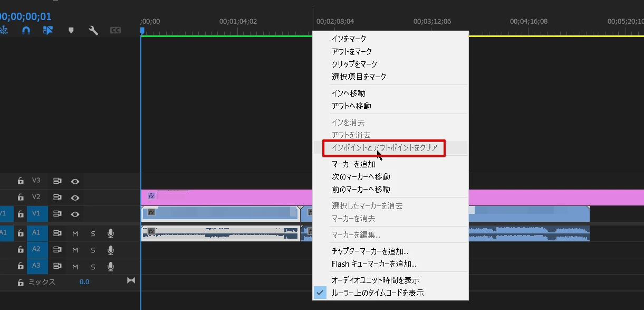Solo audio track A3
This screenshot has width=644, height=310.
point(93,266)
